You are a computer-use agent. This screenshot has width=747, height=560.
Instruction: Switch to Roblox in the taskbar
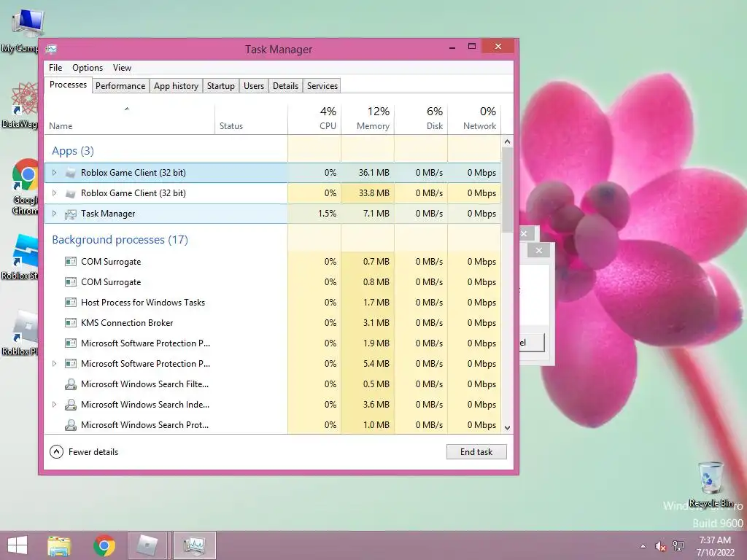coord(149,545)
